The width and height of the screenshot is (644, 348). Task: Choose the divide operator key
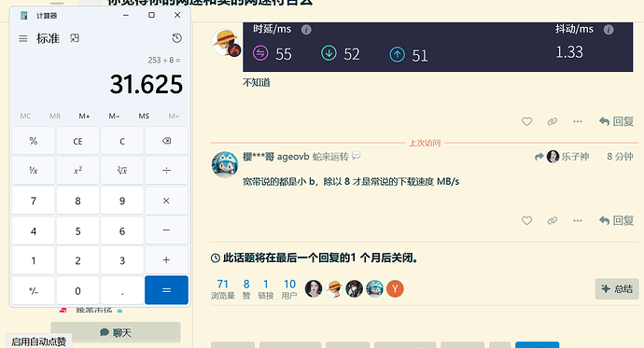166,171
